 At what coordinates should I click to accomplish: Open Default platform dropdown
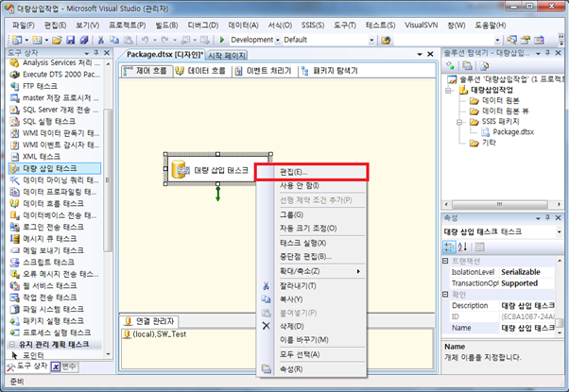tap(371, 40)
